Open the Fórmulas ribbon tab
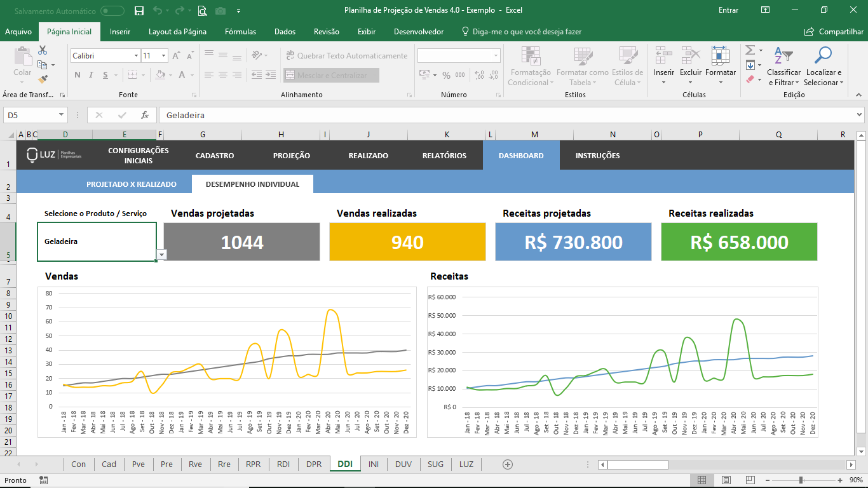The image size is (868, 488). point(240,32)
